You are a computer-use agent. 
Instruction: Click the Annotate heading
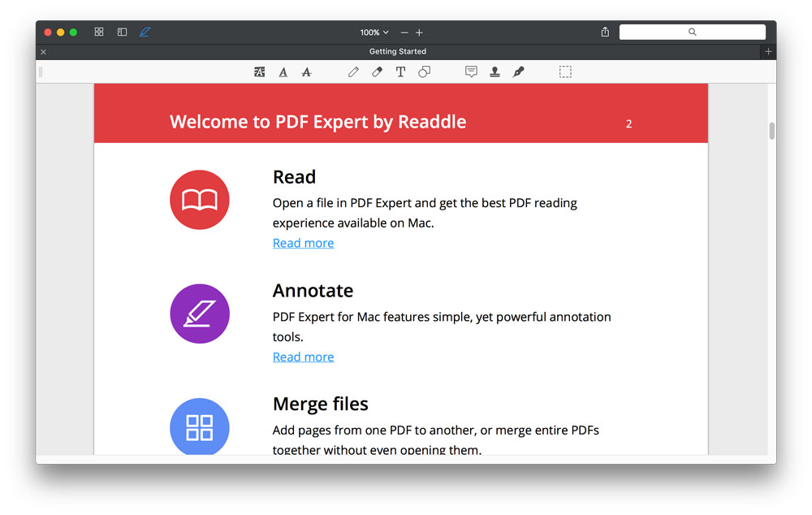tap(313, 291)
